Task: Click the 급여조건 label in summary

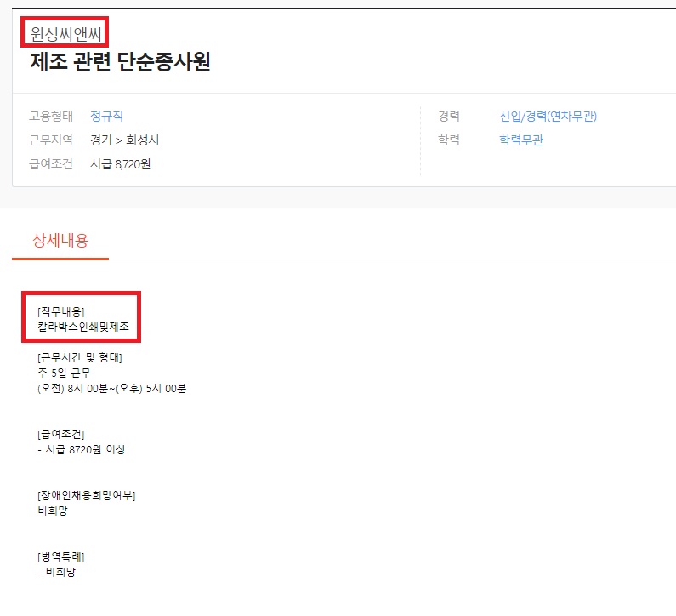Action: (x=51, y=164)
